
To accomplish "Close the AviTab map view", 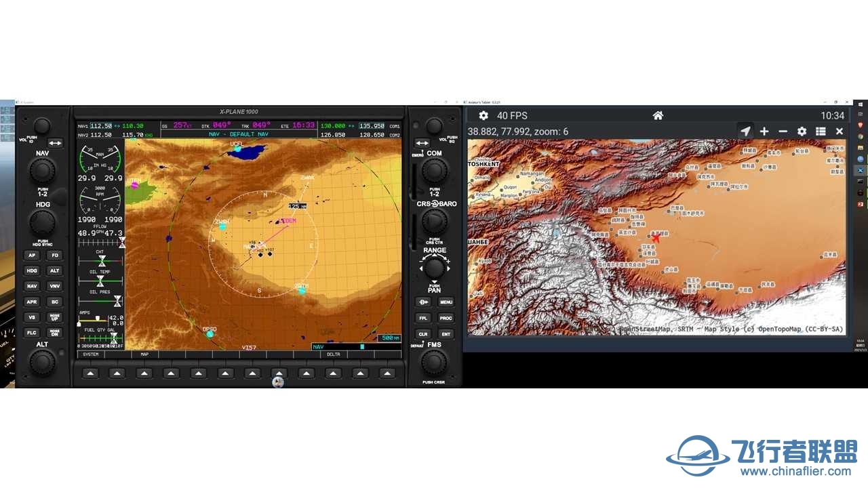I will point(840,131).
